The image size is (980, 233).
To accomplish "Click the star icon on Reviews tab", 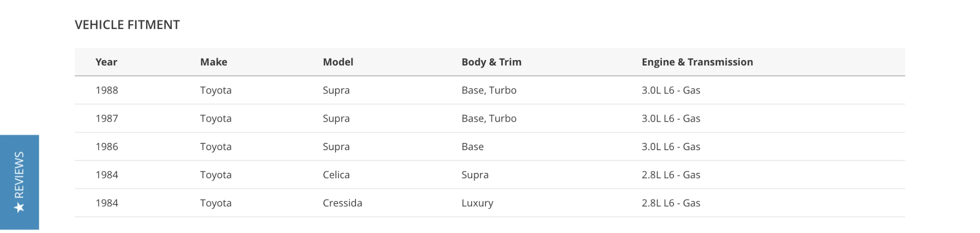I will pyautogui.click(x=19, y=208).
